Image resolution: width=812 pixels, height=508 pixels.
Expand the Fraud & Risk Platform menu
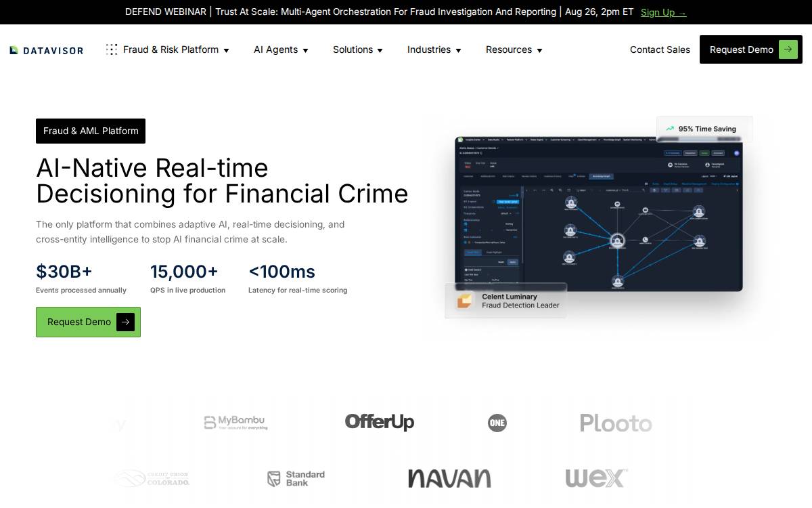coord(176,49)
